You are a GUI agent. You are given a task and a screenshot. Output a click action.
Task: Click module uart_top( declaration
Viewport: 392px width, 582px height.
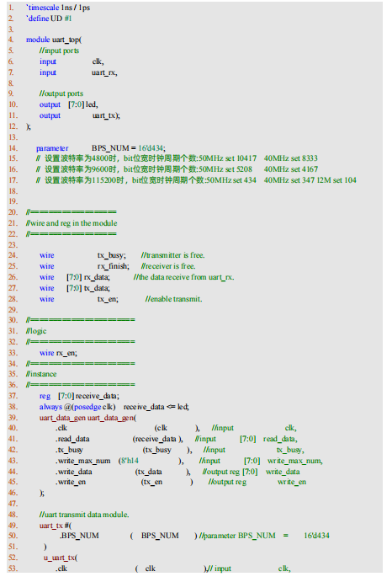pyautogui.click(x=54, y=40)
